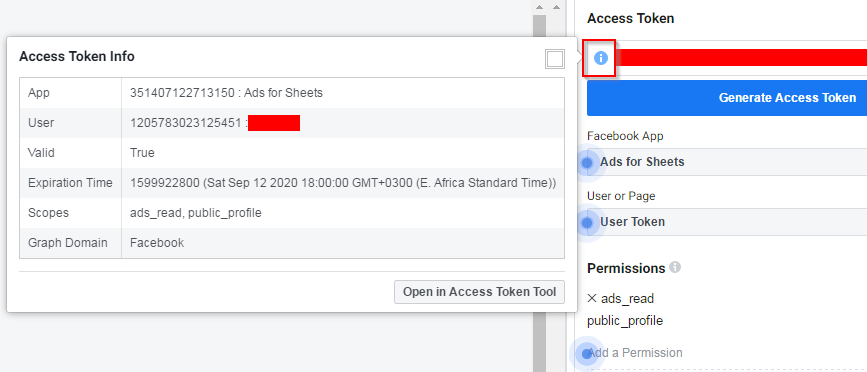The image size is (867, 372).
Task: Click the Access Token panel heading
Action: pyautogui.click(x=630, y=18)
